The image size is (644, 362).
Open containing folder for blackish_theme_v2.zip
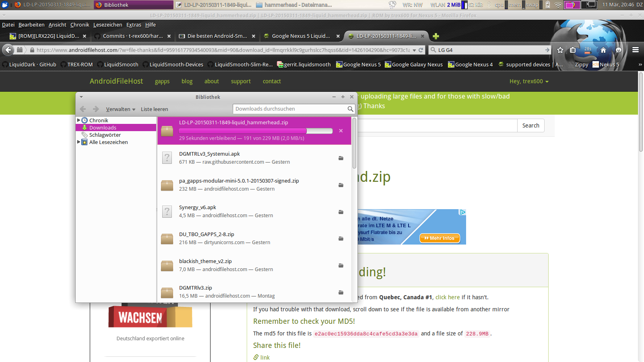341,265
